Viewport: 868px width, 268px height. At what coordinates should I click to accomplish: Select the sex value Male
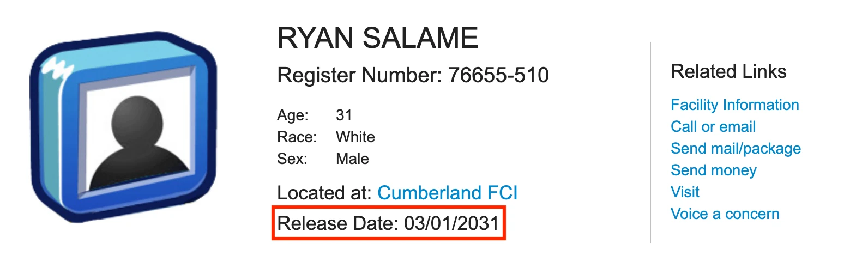click(x=352, y=159)
